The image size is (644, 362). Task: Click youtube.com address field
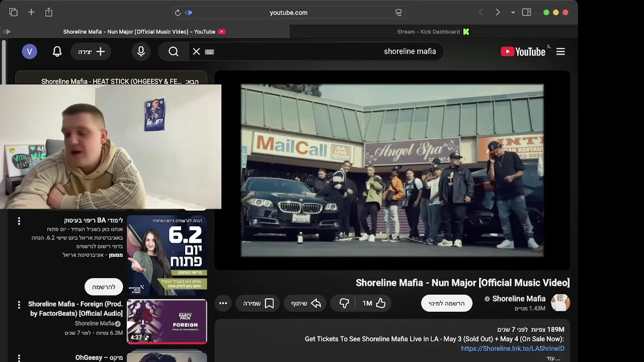289,13
